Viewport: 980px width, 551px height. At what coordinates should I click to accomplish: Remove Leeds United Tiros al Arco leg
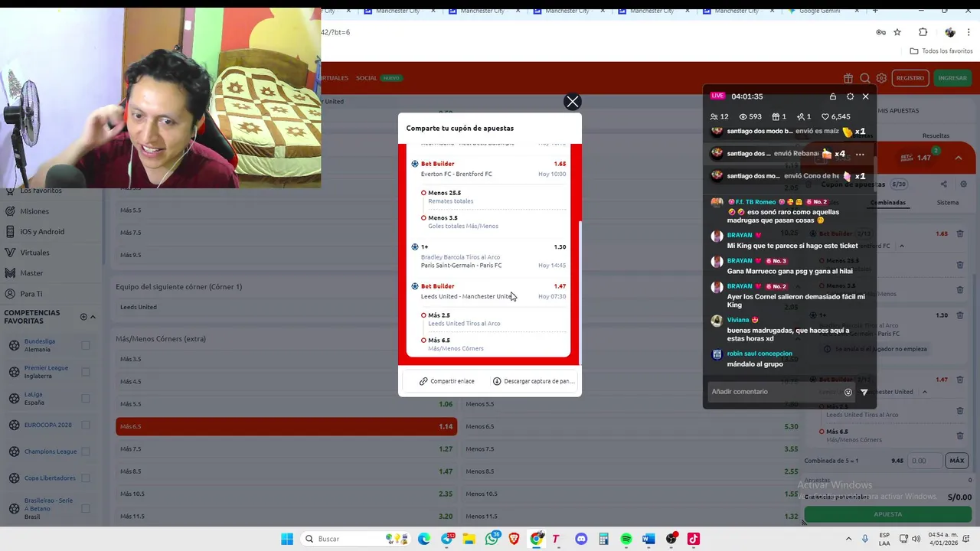pyautogui.click(x=960, y=411)
